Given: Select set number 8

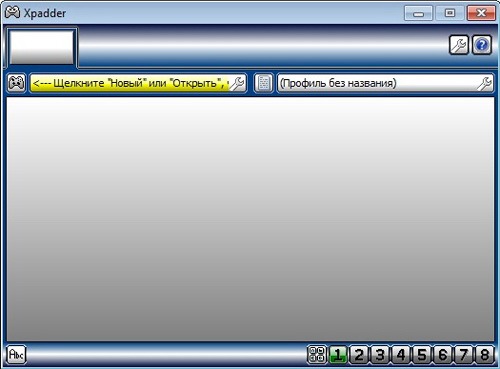Looking at the screenshot, I should point(485,354).
